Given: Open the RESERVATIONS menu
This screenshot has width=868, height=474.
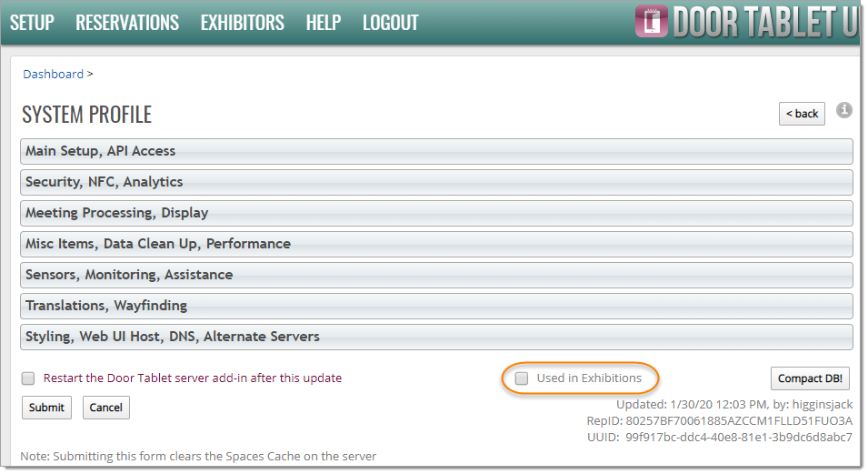Looking at the screenshot, I should (127, 23).
